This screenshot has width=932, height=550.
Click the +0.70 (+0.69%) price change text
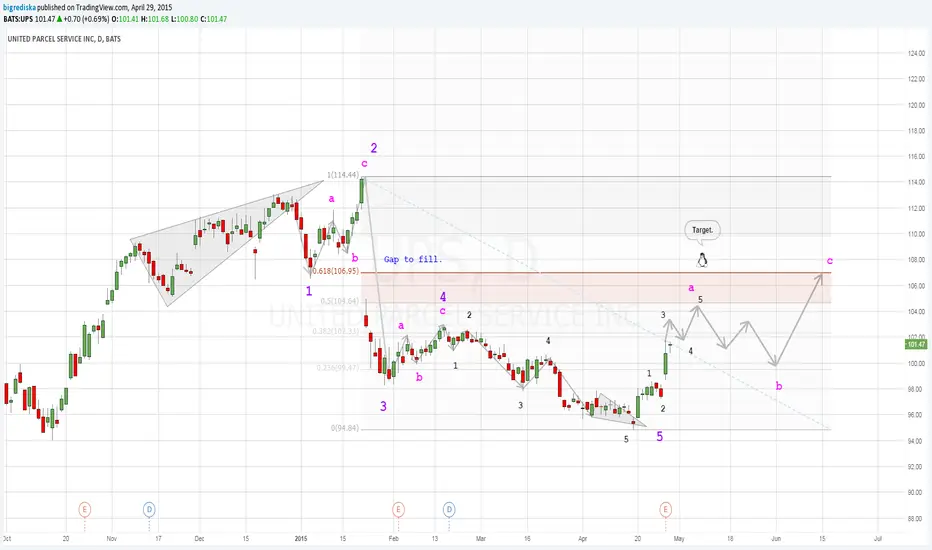(86, 19)
